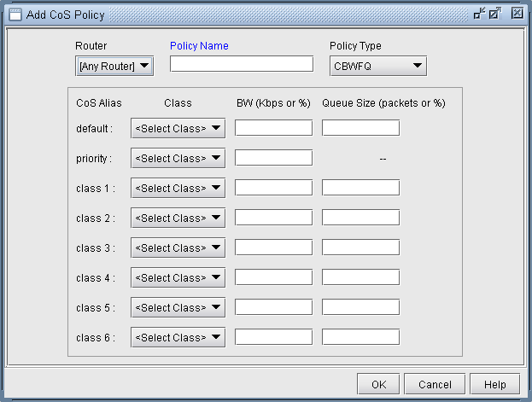532x402 pixels.
Task: Click the priority BW input field
Action: click(x=273, y=158)
